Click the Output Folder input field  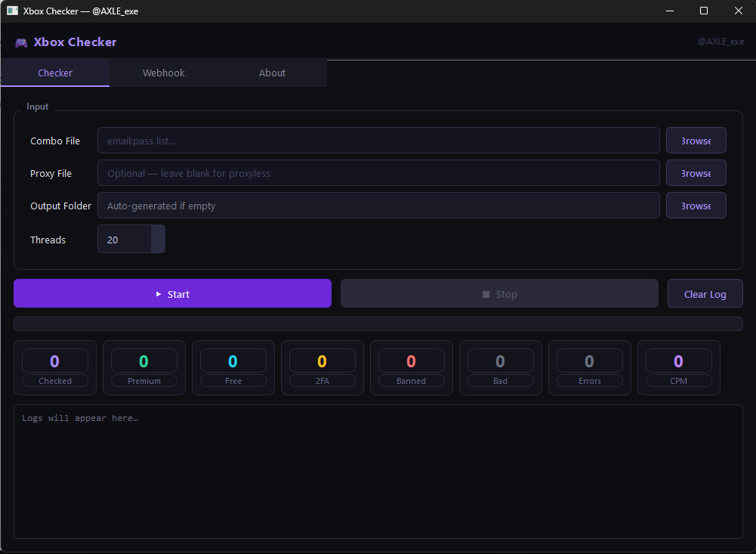(378, 206)
